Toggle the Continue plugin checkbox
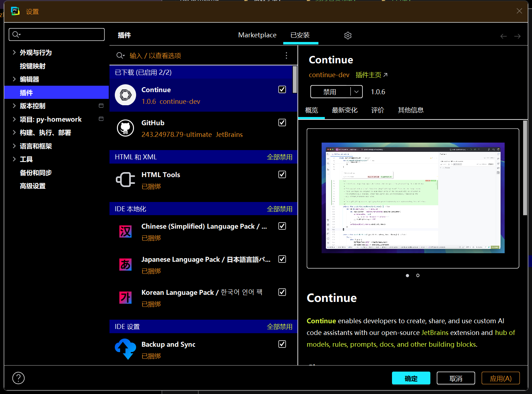Image resolution: width=532 pixels, height=394 pixels. [x=282, y=90]
